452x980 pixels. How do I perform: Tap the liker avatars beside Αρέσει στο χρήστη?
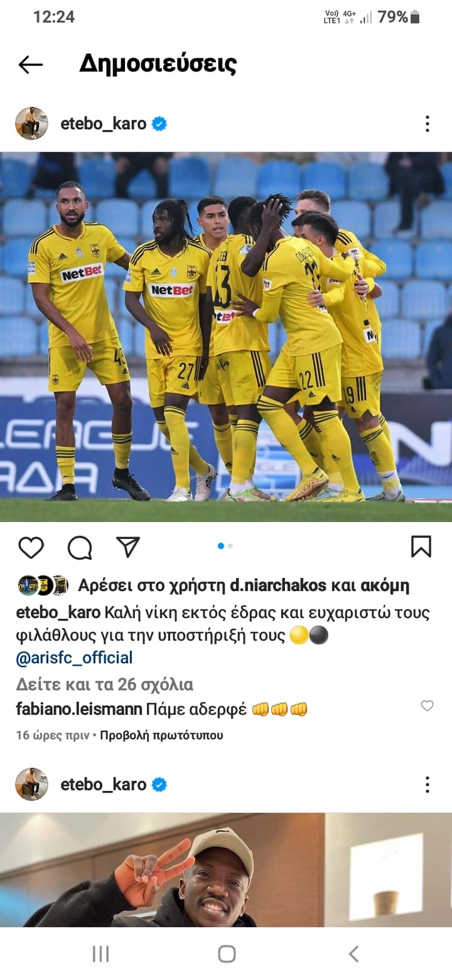click(43, 585)
